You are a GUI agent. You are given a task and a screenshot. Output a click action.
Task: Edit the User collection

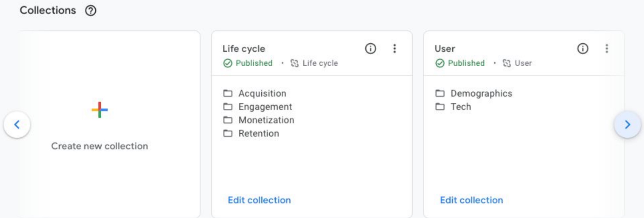471,200
